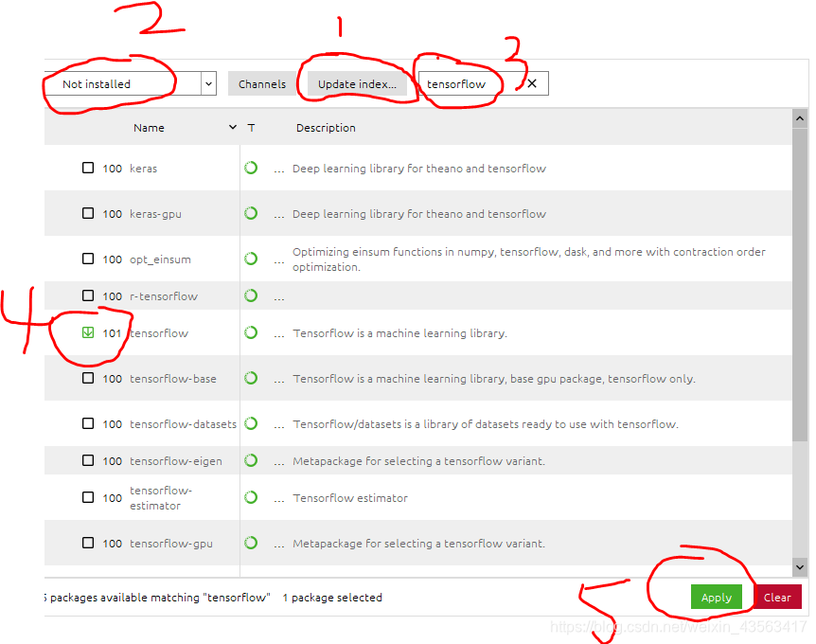Uncheck the selected tensorflow package checkbox

coord(88,332)
